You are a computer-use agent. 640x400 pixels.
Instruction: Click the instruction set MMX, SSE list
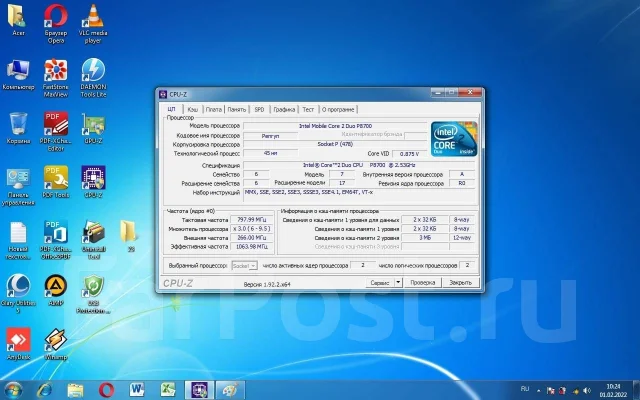tap(359, 195)
